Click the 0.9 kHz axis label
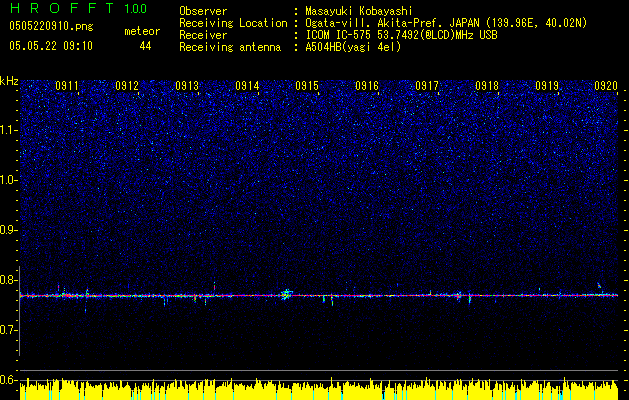The image size is (629, 400). click(9, 230)
